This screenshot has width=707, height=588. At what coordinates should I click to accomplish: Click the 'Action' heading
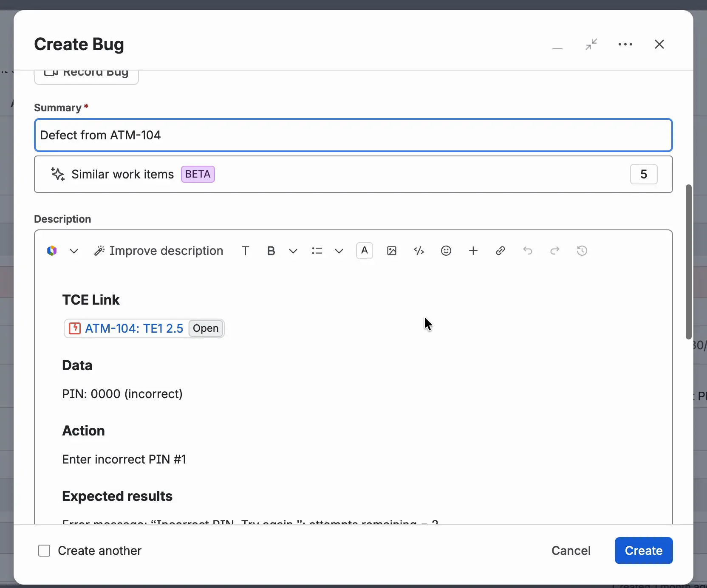83,431
